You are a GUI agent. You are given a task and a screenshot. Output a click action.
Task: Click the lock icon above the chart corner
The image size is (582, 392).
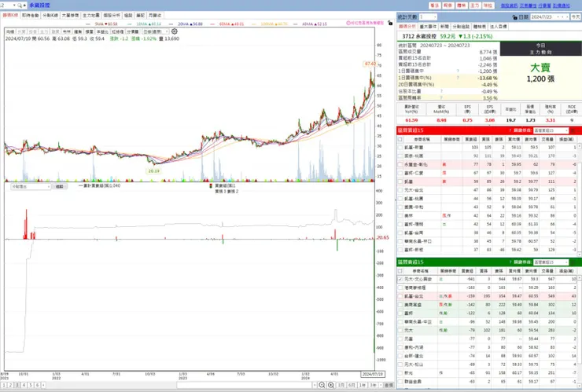pos(390,23)
